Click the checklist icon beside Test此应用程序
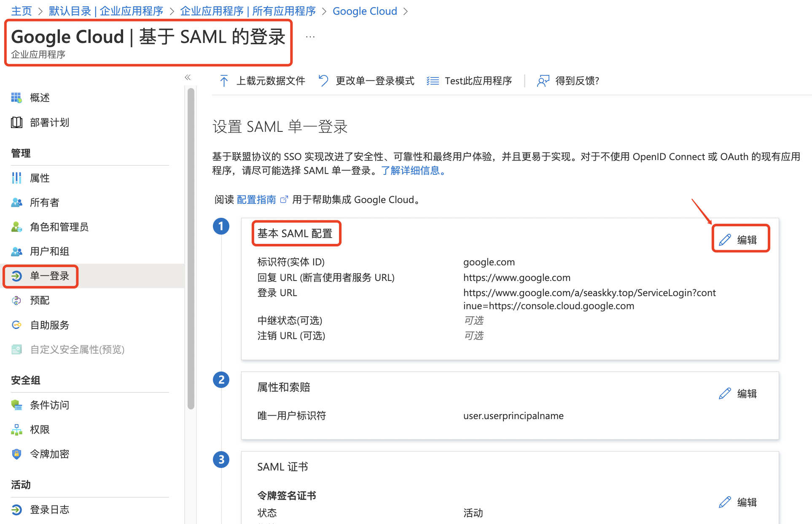Viewport: 812px width, 524px height. (x=433, y=81)
